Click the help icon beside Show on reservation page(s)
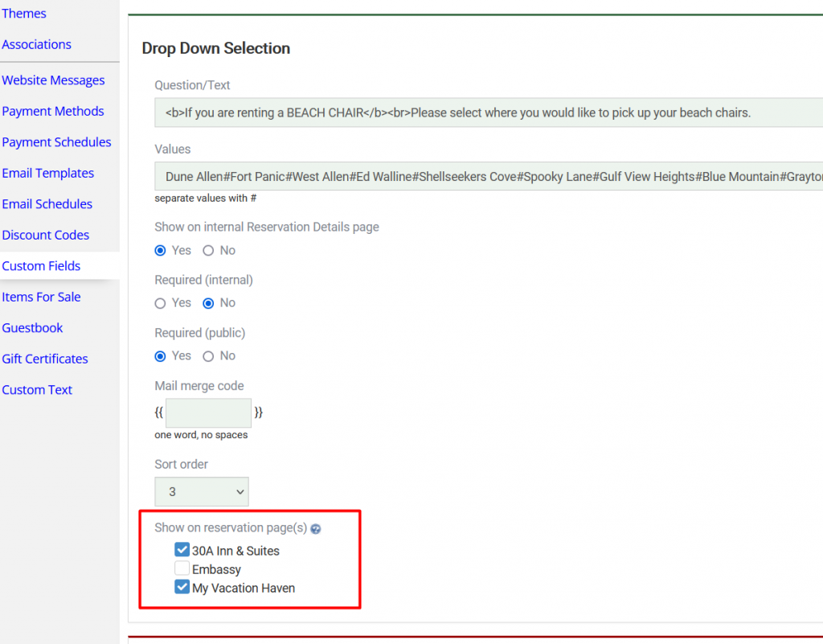Viewport: 823px width, 644px height. [x=316, y=529]
